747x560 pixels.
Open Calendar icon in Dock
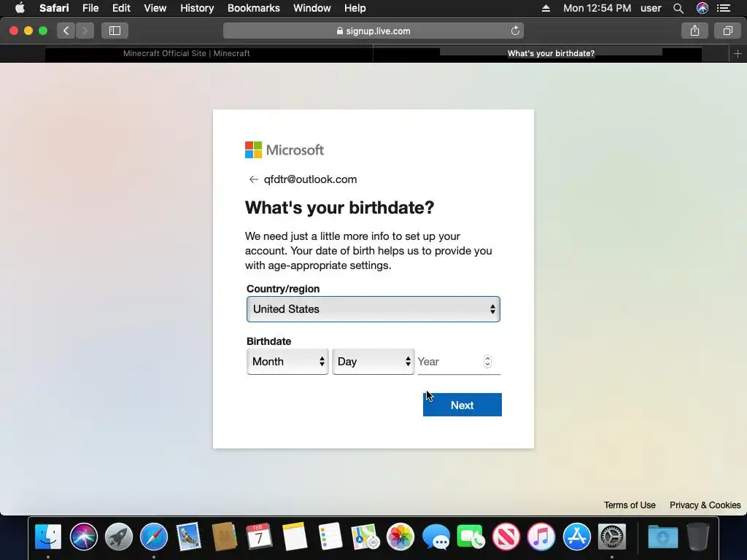coord(259,537)
